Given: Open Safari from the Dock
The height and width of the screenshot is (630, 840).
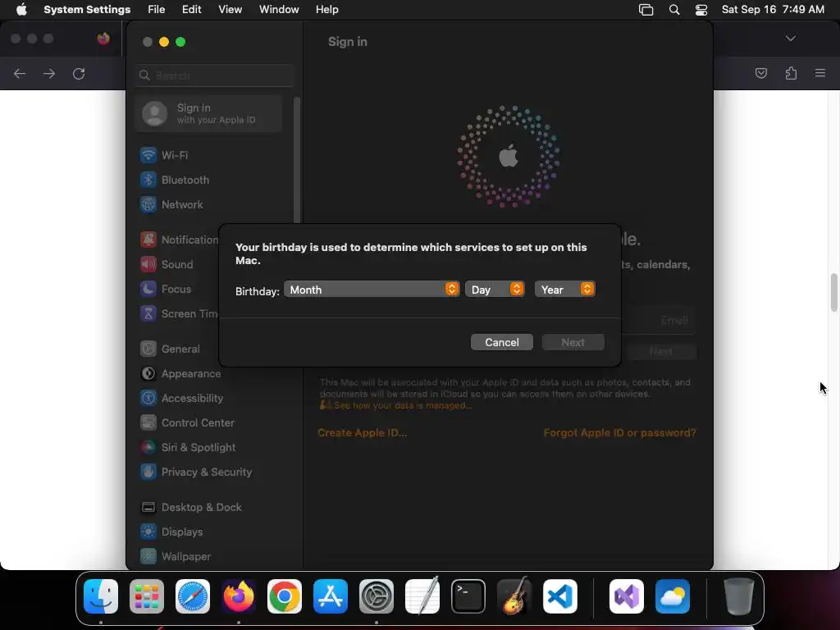Looking at the screenshot, I should coord(193,596).
